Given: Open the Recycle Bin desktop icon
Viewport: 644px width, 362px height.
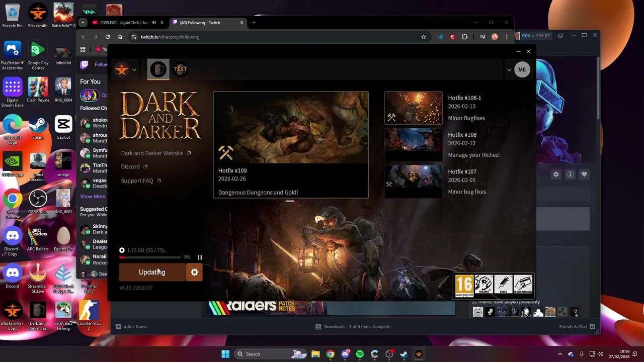Looking at the screenshot, I should [12, 16].
